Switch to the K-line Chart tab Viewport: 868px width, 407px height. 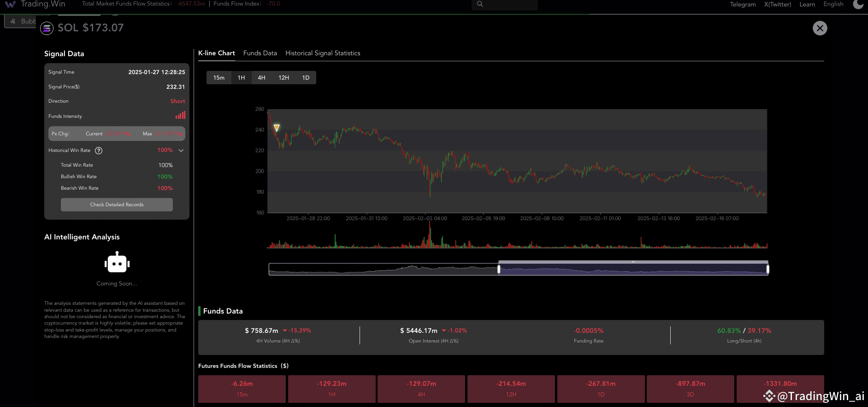pos(217,53)
